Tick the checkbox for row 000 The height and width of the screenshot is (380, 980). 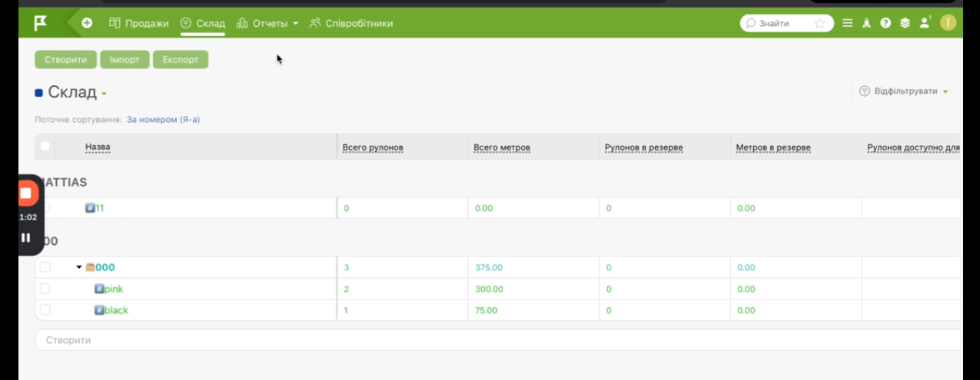pos(45,267)
